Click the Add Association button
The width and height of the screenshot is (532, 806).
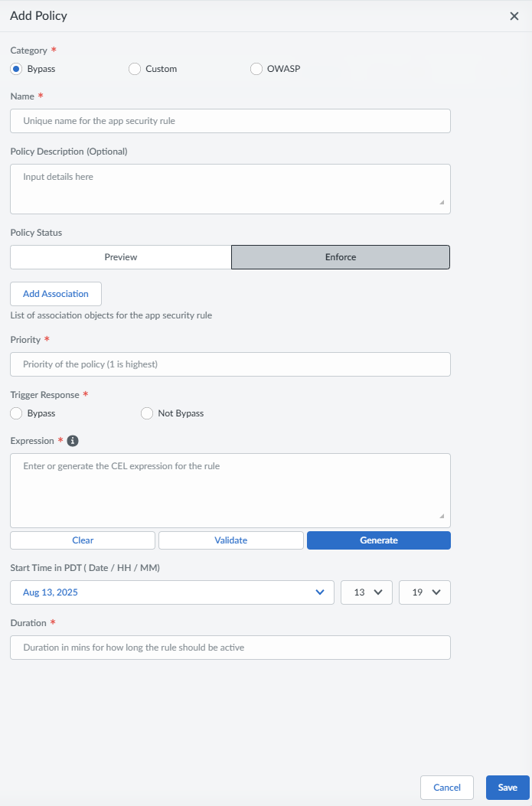click(56, 294)
